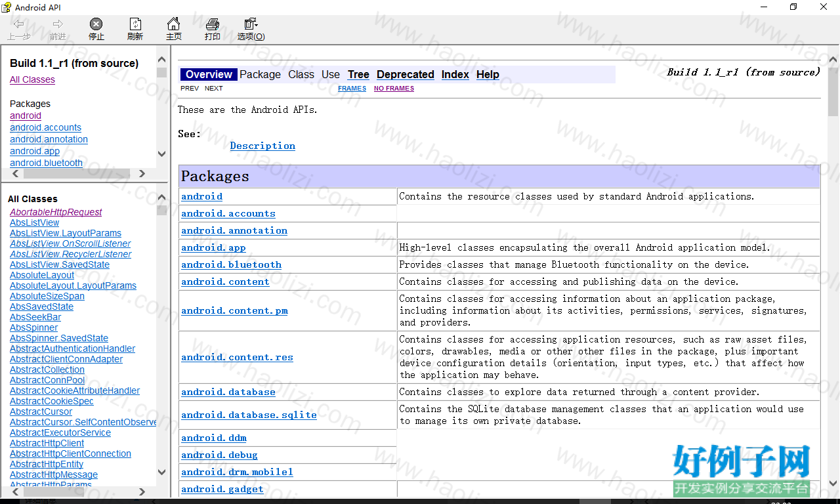Viewport: 840px width, 504px height.
Task: Open the AbstractCursor class link
Action: [x=41, y=411]
